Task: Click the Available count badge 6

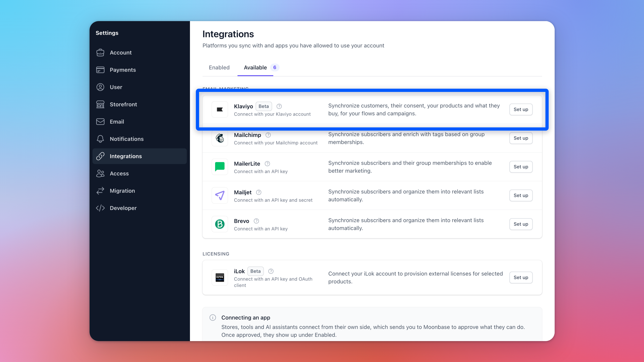Action: 275,67
